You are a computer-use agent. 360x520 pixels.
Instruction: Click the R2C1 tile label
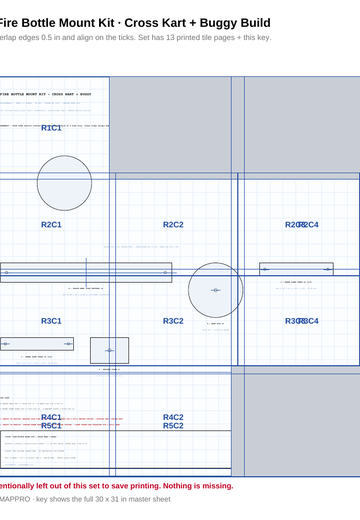(51, 225)
